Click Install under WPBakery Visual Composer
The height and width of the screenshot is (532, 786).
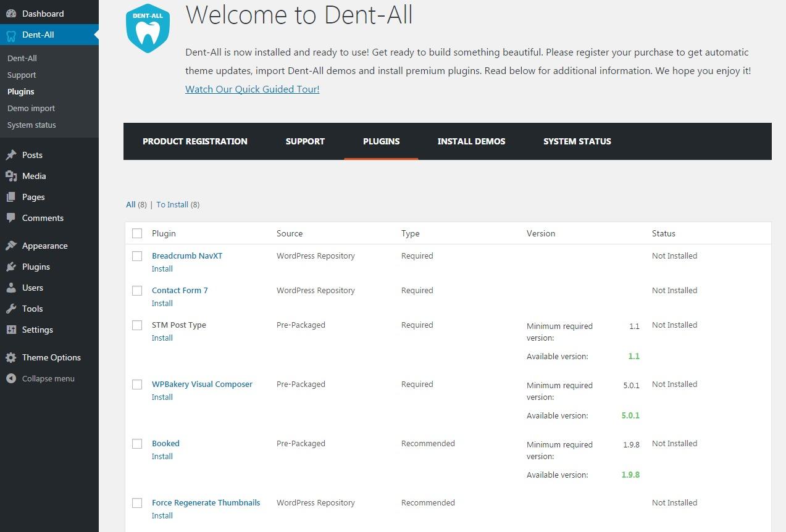(162, 397)
